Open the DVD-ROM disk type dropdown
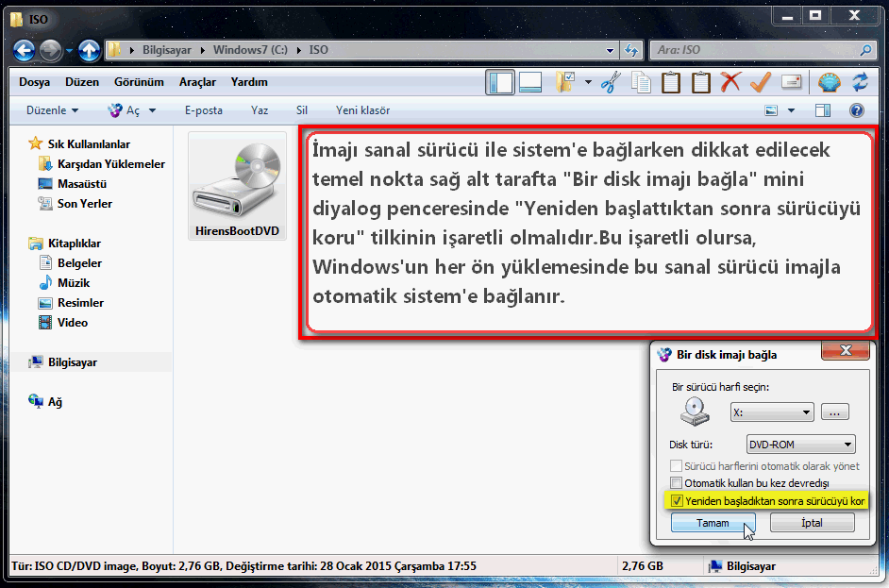 coord(800,445)
